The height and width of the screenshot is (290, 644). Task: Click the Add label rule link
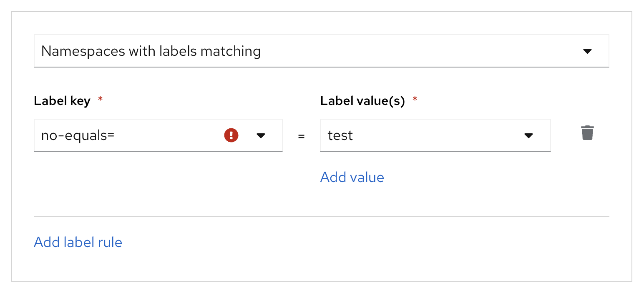pyautogui.click(x=78, y=242)
